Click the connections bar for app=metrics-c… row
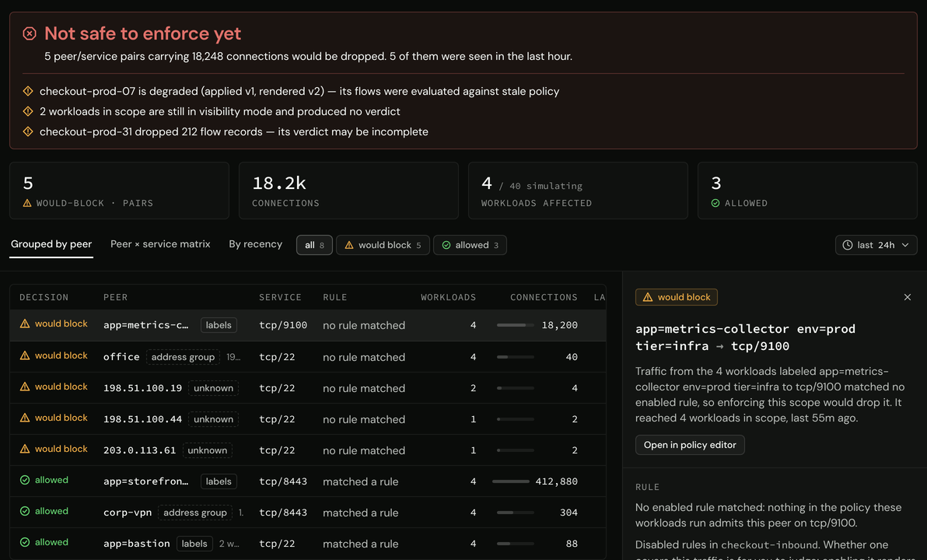The image size is (927, 560). point(516,325)
